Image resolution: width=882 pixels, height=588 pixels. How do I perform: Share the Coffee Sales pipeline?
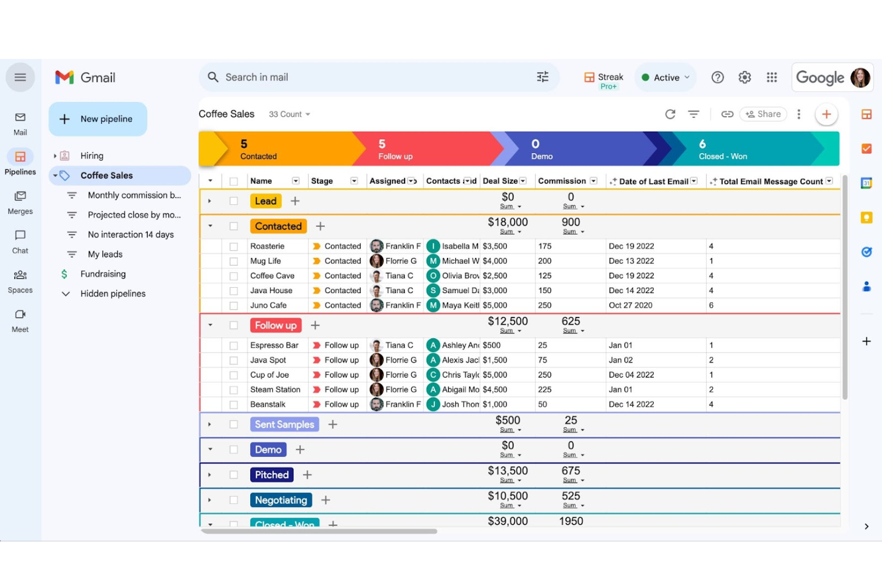point(763,114)
